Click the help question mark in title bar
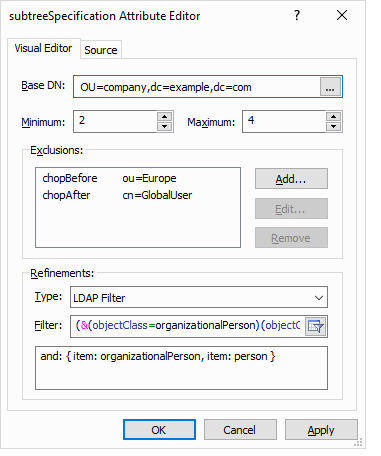The image size is (381, 456). [x=297, y=15]
